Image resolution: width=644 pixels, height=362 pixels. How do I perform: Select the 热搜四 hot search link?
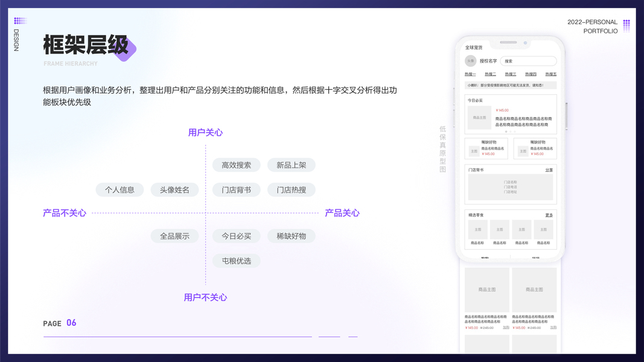coord(531,74)
